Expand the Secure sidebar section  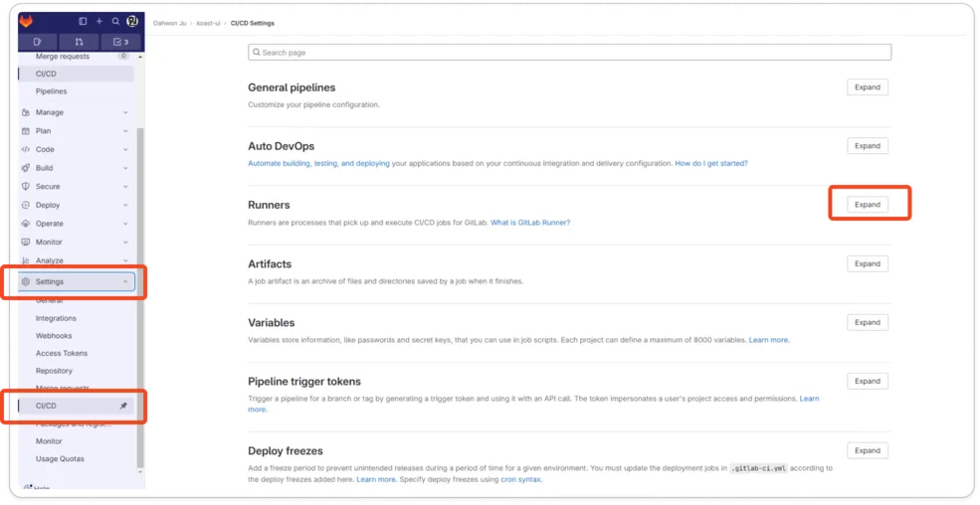125,186
